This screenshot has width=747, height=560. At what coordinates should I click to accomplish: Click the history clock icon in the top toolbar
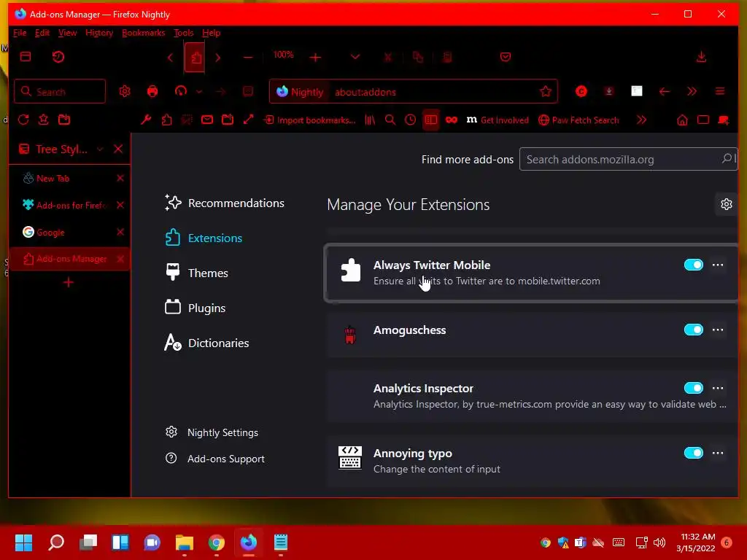pos(58,57)
